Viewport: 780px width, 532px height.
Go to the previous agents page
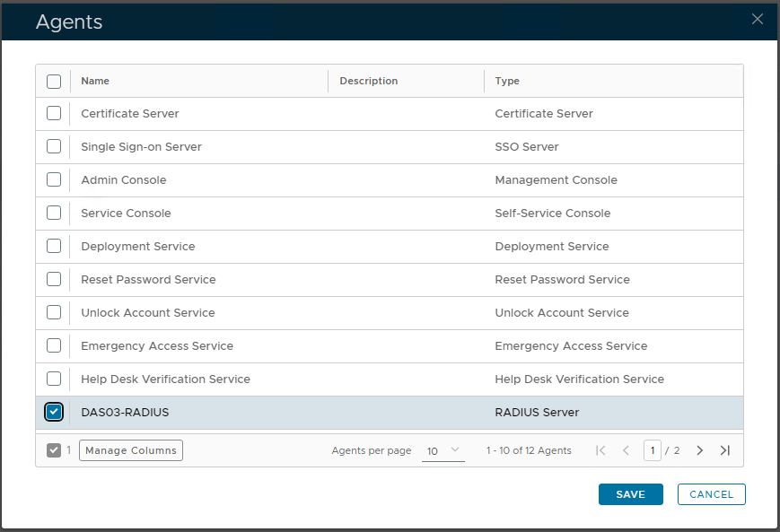click(626, 450)
